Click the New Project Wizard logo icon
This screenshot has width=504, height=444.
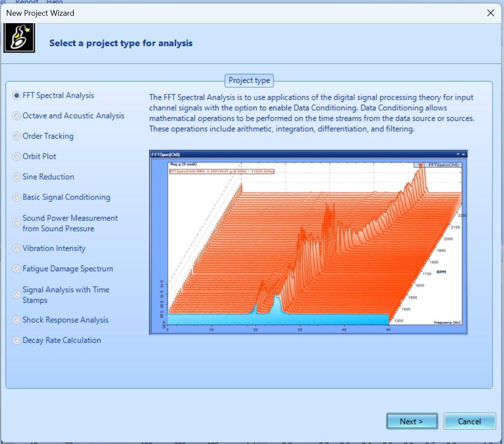19,38
